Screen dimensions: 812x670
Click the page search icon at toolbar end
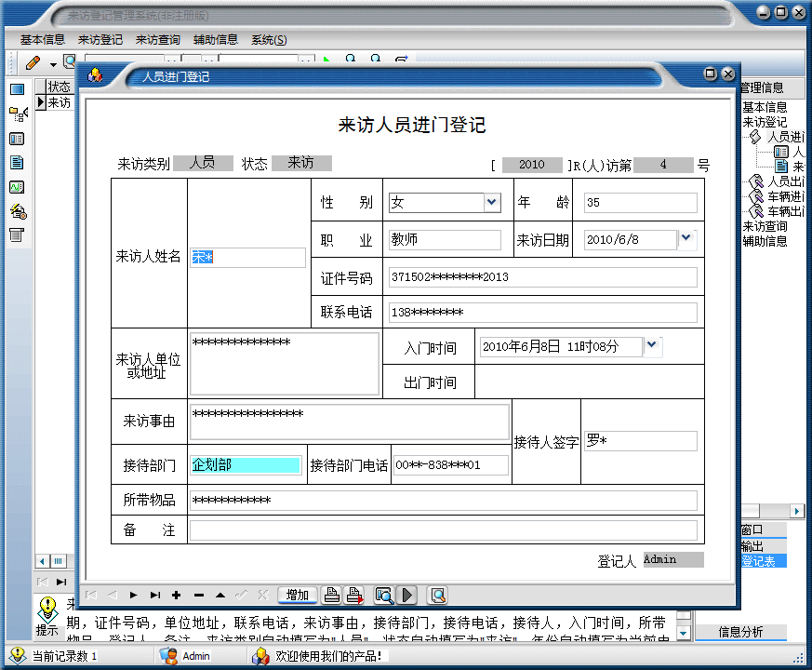pyautogui.click(x=437, y=596)
